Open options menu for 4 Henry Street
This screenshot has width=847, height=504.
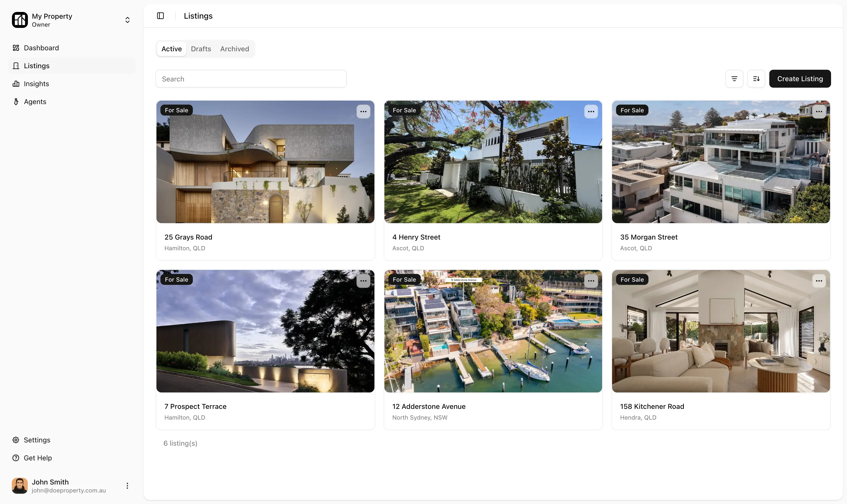point(591,112)
